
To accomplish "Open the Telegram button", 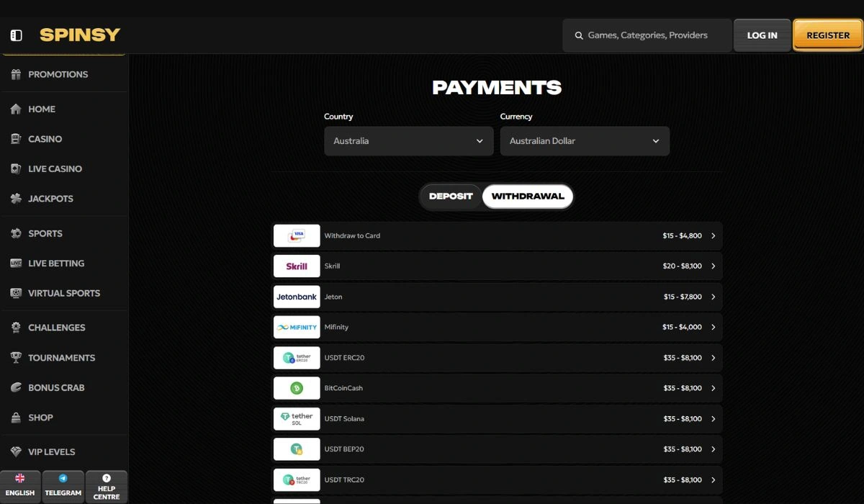I will coord(63,486).
